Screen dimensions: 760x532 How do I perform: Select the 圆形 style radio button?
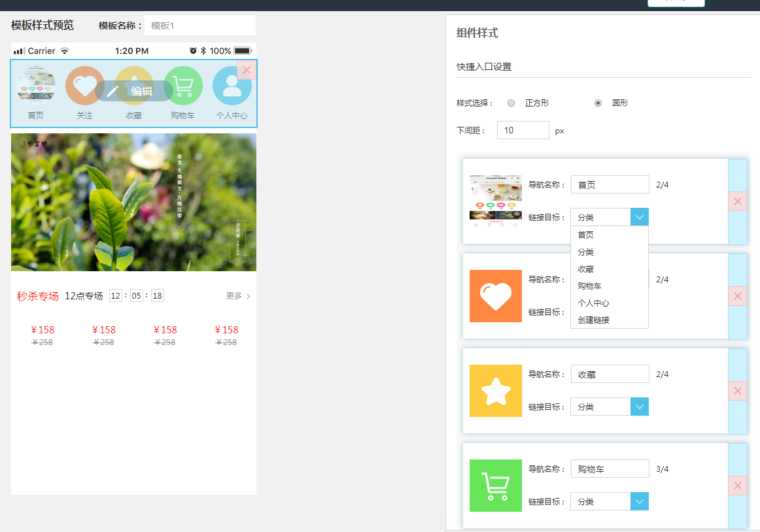point(598,103)
